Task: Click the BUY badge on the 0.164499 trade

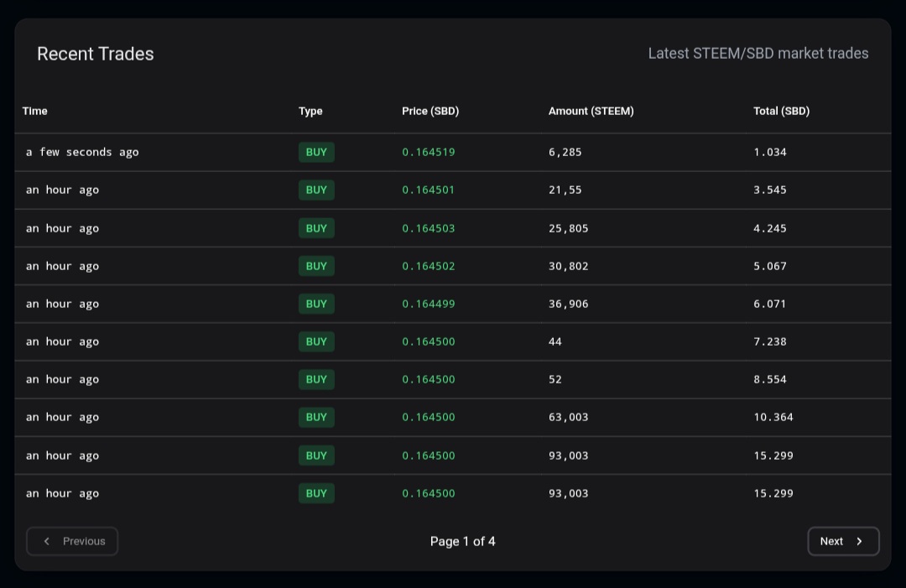Action: (x=316, y=304)
